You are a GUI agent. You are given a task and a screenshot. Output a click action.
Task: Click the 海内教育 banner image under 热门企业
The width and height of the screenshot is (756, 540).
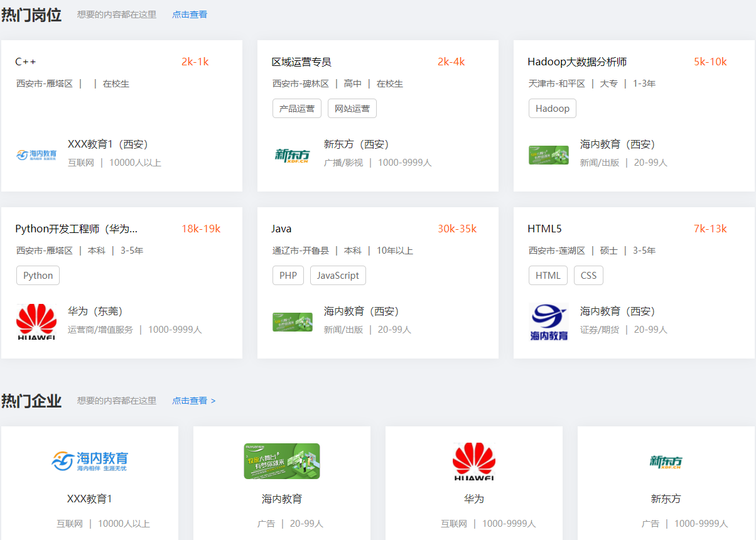pyautogui.click(x=282, y=462)
